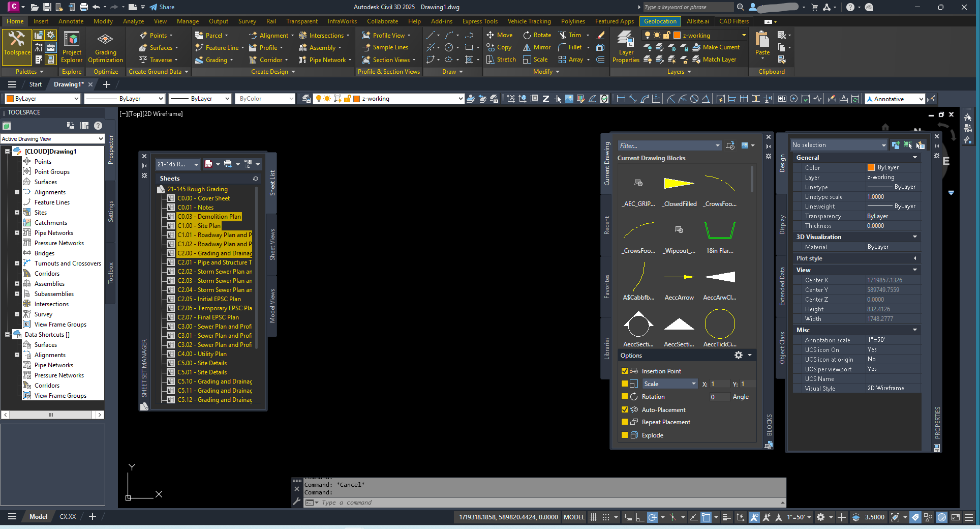Open Blocks palette options gear
Image resolution: width=980 pixels, height=529 pixels.
pyautogui.click(x=739, y=355)
